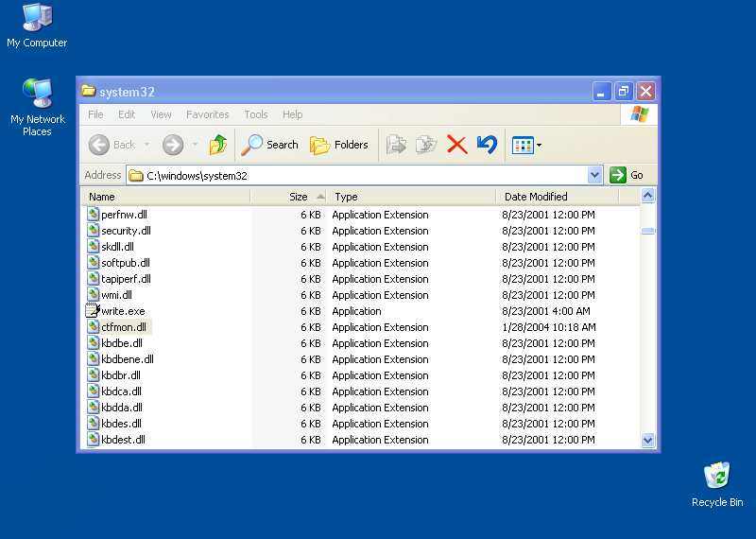Expand the Address bar dropdown
The width and height of the screenshot is (756, 539).
click(x=595, y=175)
